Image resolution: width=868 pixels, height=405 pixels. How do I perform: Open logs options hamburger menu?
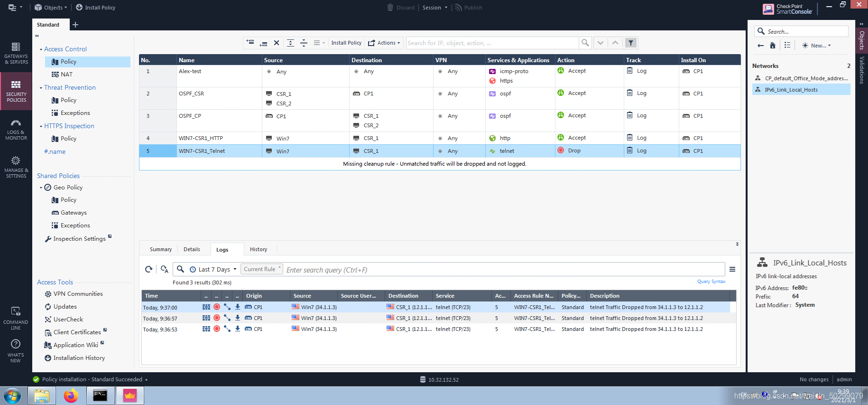732,269
